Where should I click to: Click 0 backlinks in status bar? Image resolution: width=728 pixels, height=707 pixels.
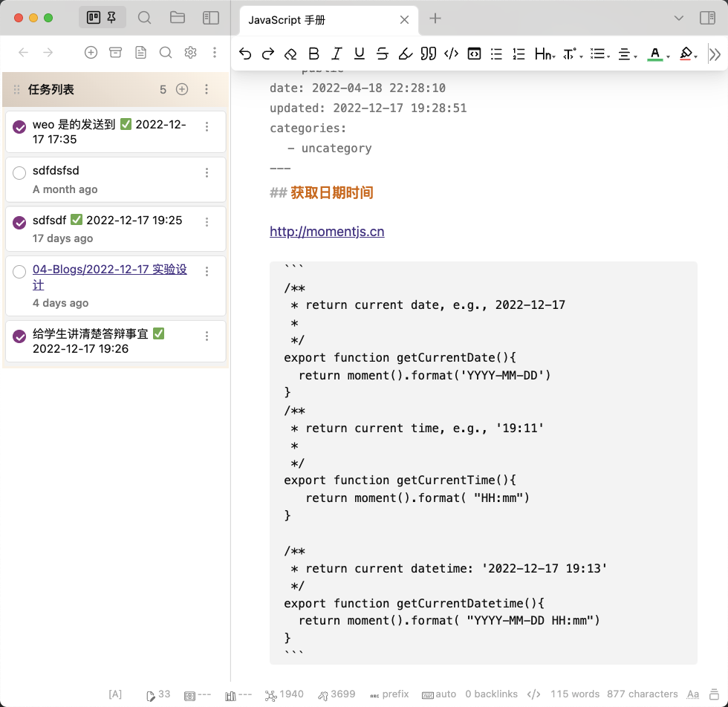pos(491,694)
